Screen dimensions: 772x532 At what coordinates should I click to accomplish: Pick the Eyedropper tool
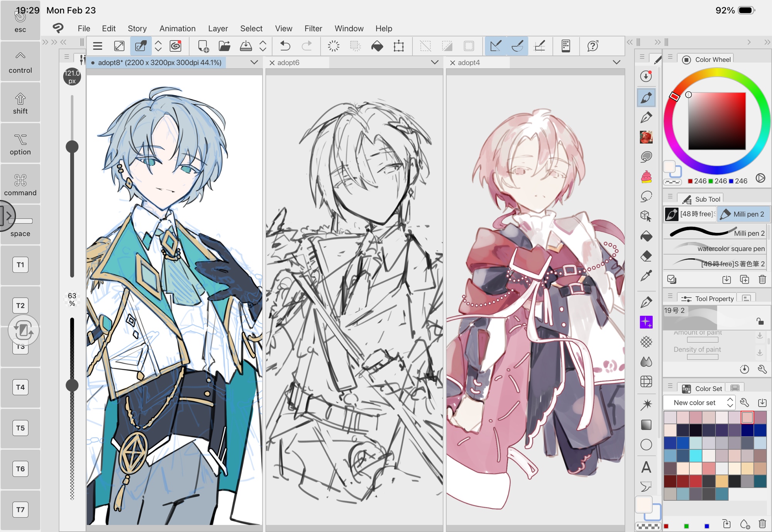tap(646, 276)
